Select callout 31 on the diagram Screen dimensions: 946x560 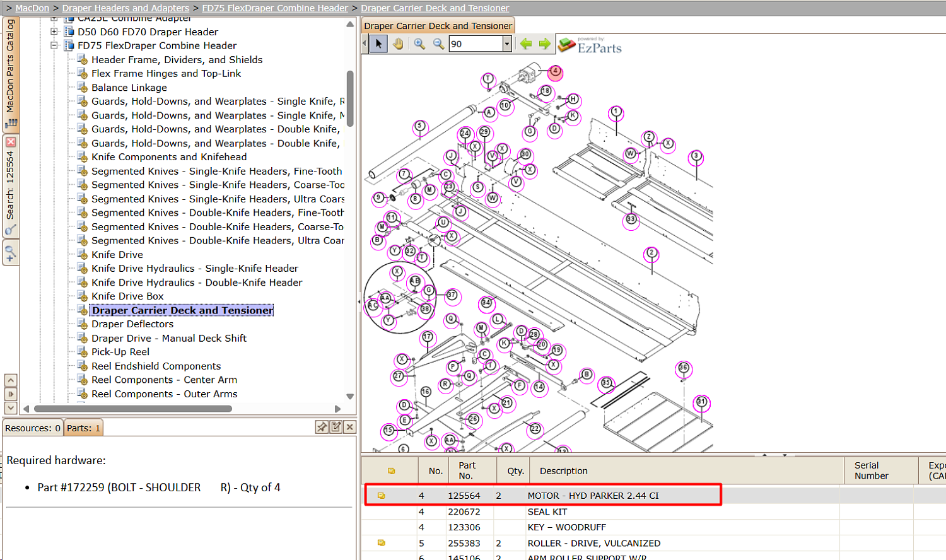(x=702, y=402)
